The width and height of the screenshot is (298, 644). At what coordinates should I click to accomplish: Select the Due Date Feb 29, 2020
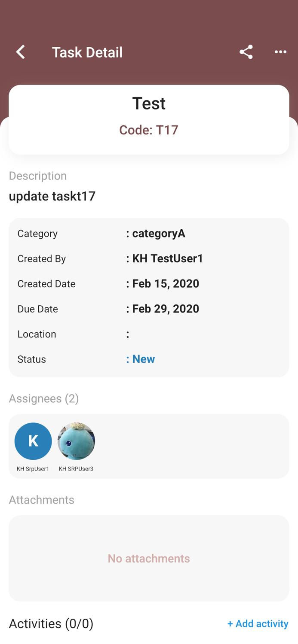point(166,309)
